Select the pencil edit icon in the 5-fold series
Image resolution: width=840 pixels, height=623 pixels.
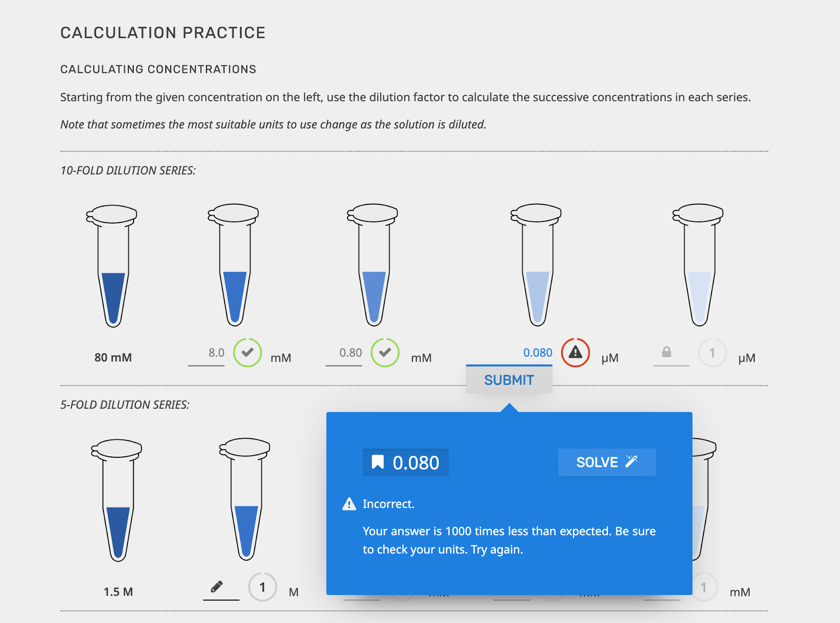[x=216, y=586]
